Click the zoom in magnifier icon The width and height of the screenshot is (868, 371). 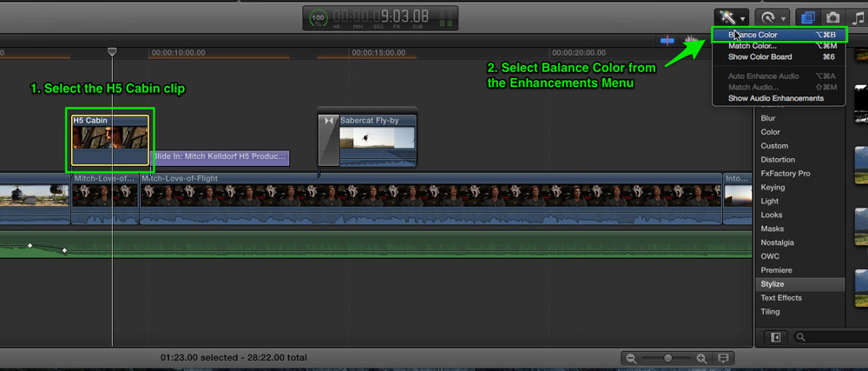pos(701,358)
